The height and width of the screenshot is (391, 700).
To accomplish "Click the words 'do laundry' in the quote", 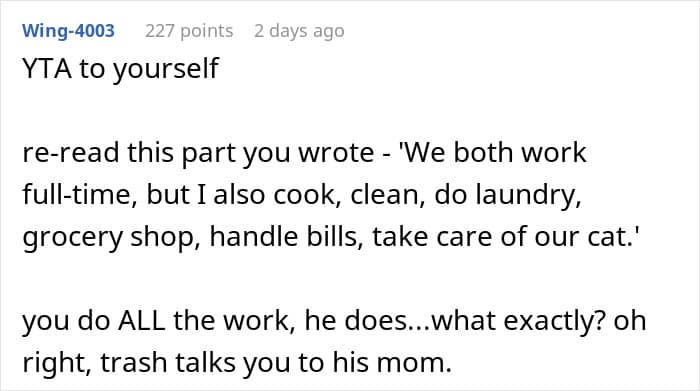I will [508, 196].
